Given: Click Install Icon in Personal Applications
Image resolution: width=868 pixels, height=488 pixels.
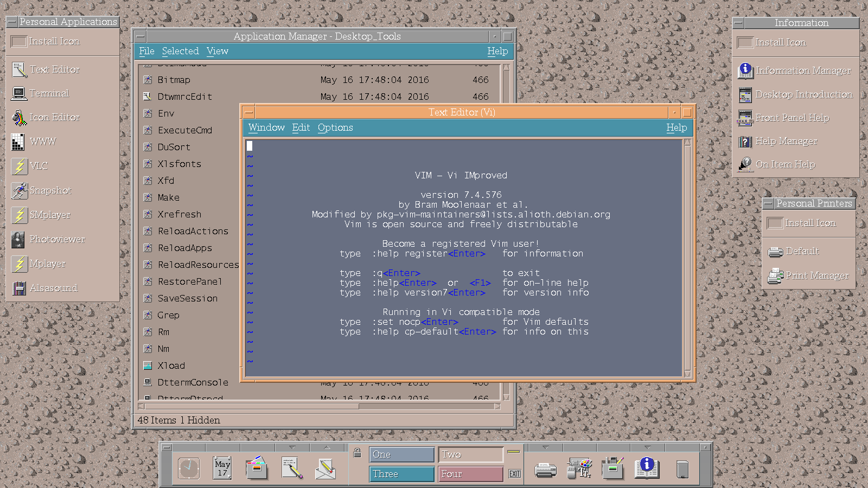Looking at the screenshot, I should point(46,41).
